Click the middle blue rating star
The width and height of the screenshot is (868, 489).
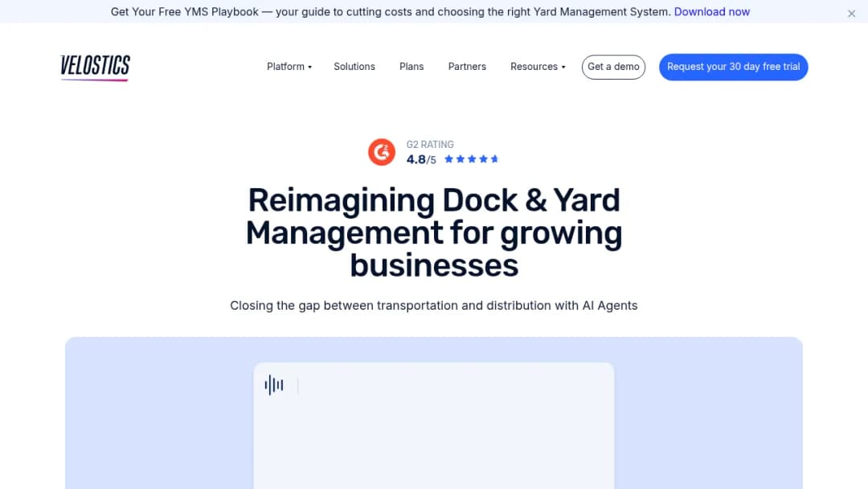[472, 159]
